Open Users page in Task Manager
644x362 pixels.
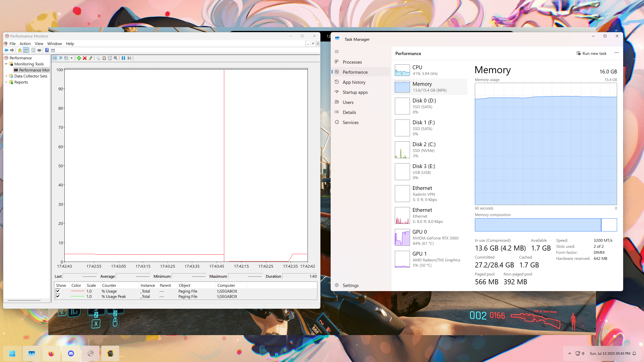click(x=361, y=102)
